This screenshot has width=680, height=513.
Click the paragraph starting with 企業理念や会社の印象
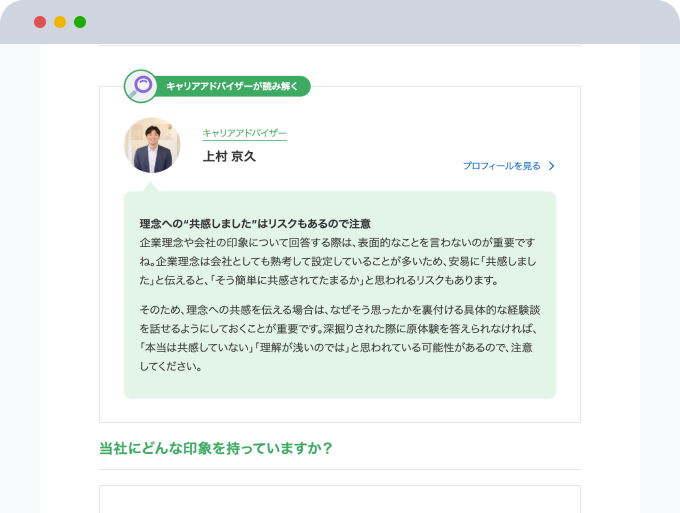click(338, 261)
